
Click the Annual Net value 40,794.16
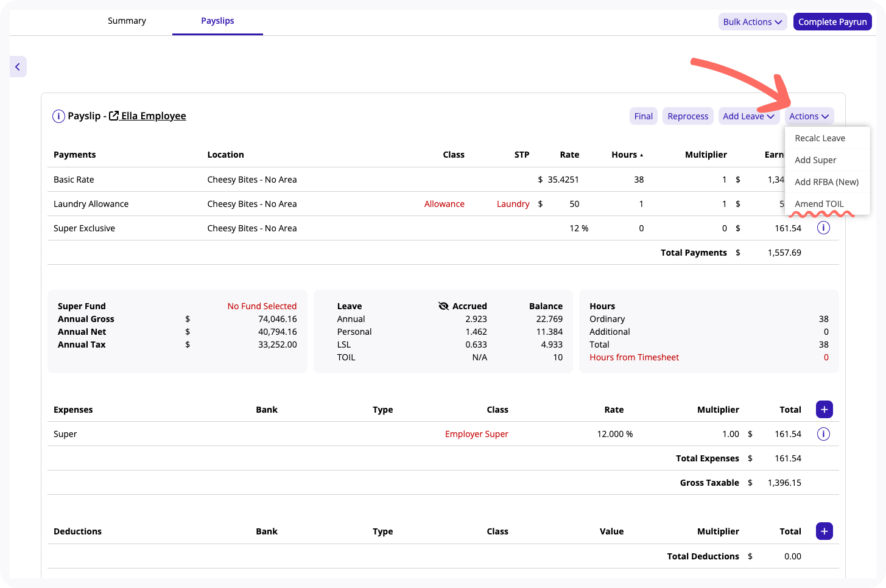point(278,332)
